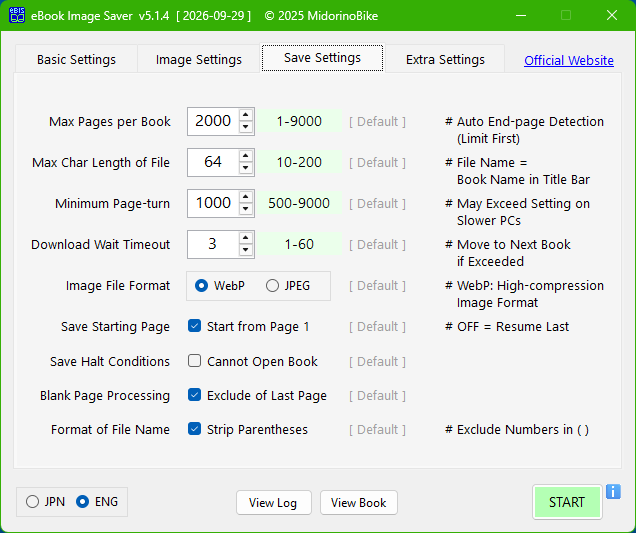Decrease Download Wait Timeout value
Screen dimensions: 636x533
point(245,250)
